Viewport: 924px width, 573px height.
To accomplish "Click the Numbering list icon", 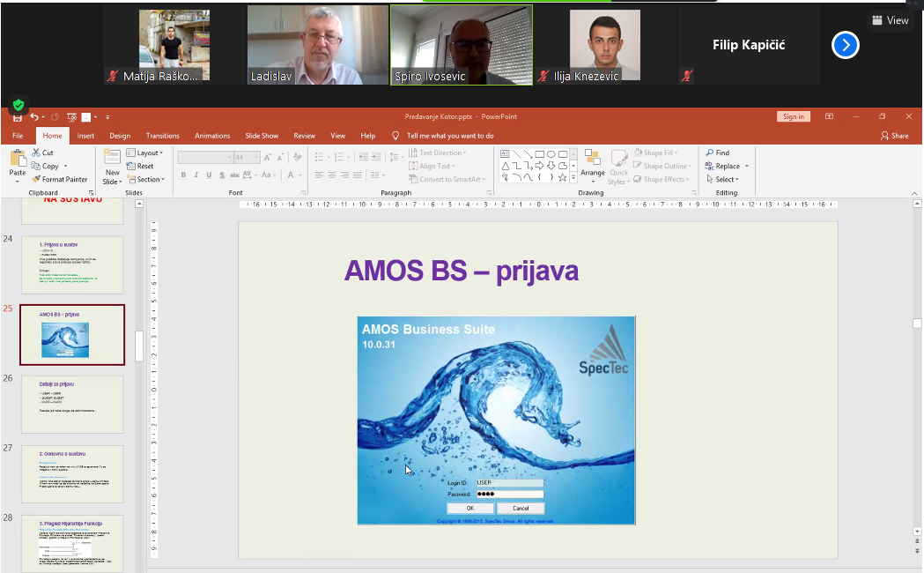I will tap(338, 157).
